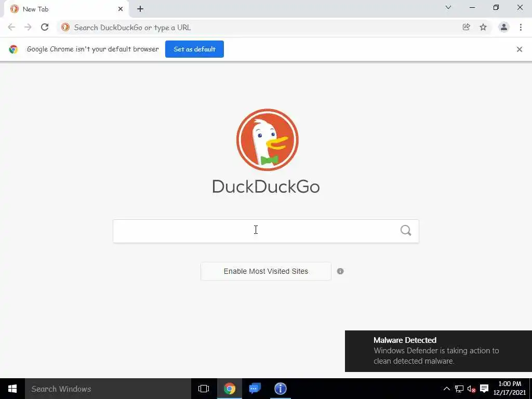Image resolution: width=532 pixels, height=399 pixels.
Task: Click the info icon beside Most Visited
Action: click(x=340, y=271)
